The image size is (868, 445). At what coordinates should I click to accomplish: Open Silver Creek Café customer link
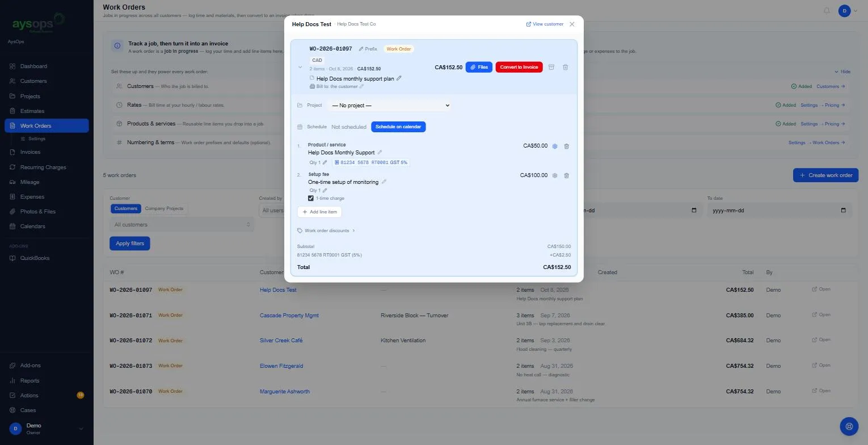click(x=281, y=341)
